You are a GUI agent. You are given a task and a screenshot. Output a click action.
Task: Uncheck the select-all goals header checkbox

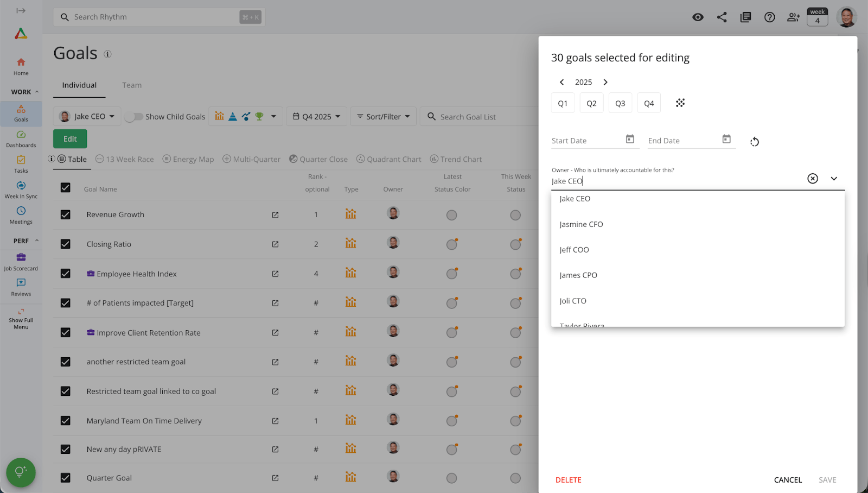[x=66, y=188]
